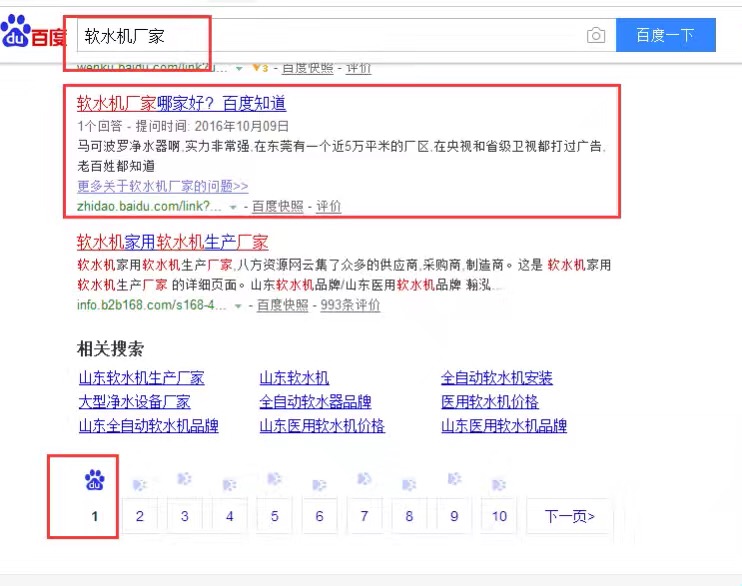Click paw print icon above page 3
Viewport: 742px width, 586px height.
click(185, 479)
